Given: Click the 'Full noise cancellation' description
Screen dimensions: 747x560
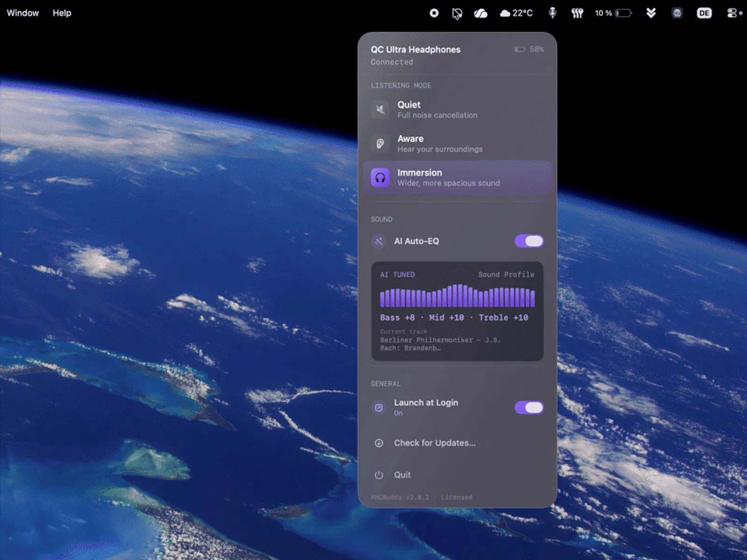Looking at the screenshot, I should [437, 115].
